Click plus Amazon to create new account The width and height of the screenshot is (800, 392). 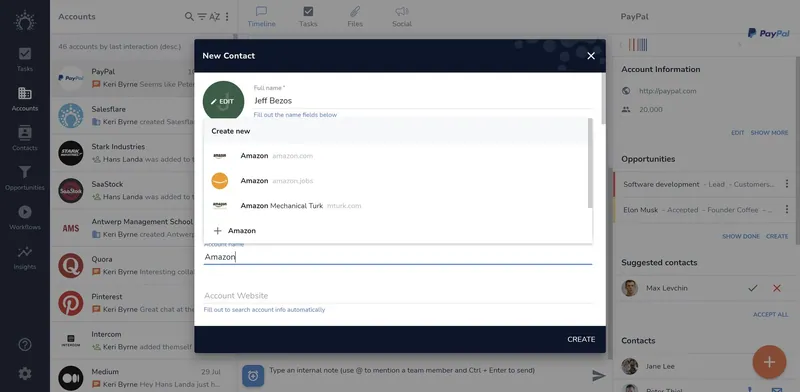[396, 231]
